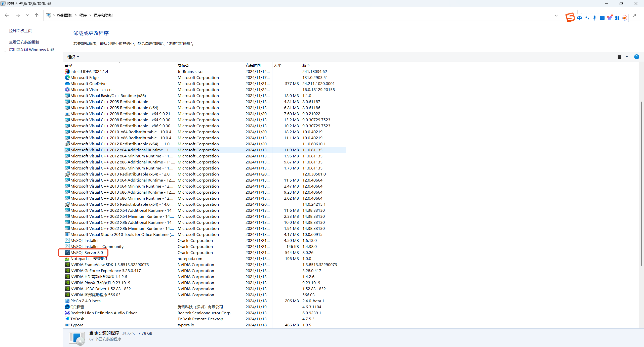Click the up-one-level arrow icon
644x347 pixels.
(37, 15)
